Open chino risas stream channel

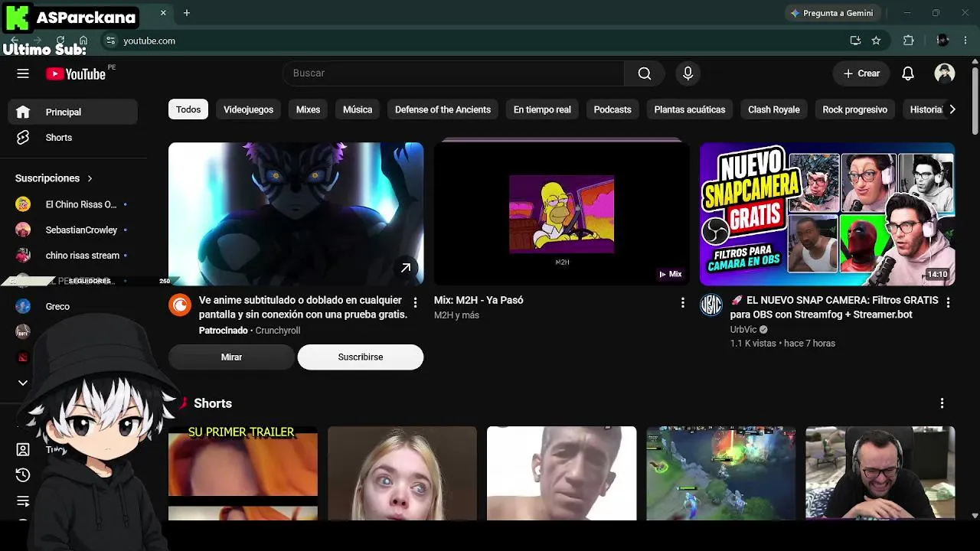[73, 256]
